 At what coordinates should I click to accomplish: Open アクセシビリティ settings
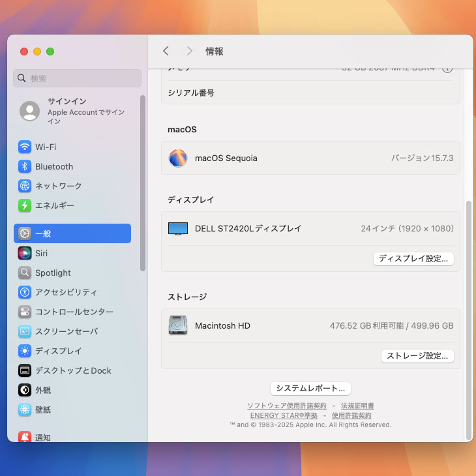(x=66, y=292)
